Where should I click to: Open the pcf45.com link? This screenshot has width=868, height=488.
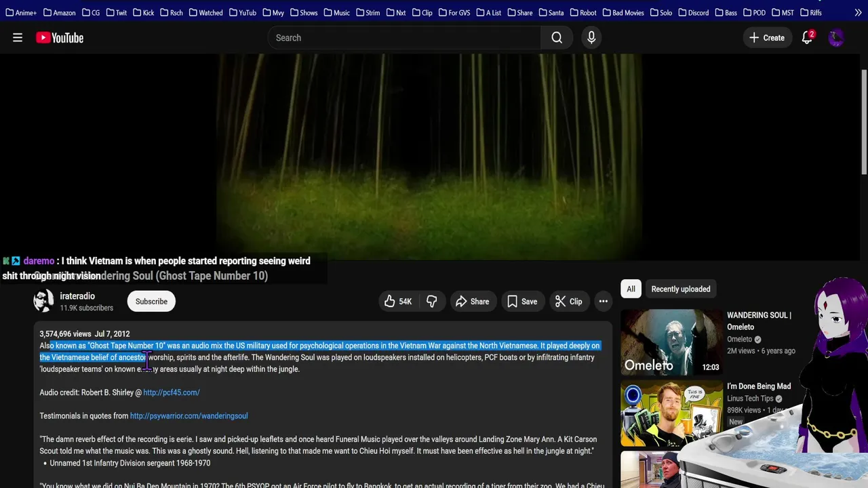172,392
